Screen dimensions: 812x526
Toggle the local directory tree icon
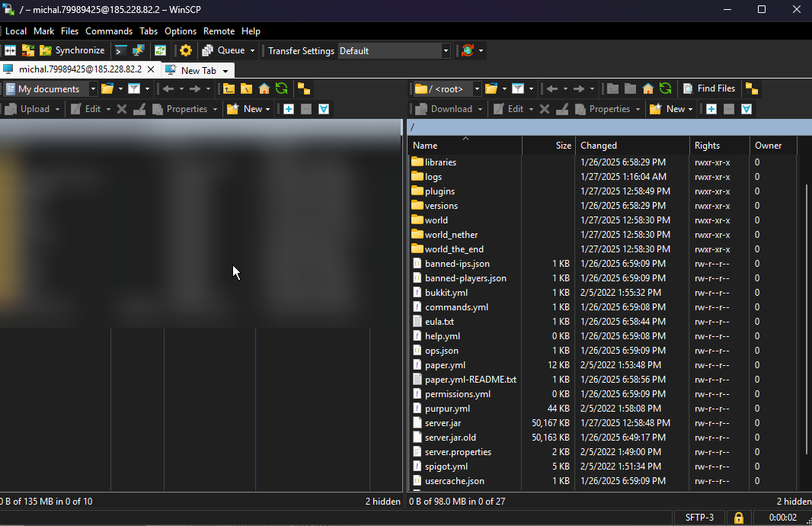pos(304,88)
